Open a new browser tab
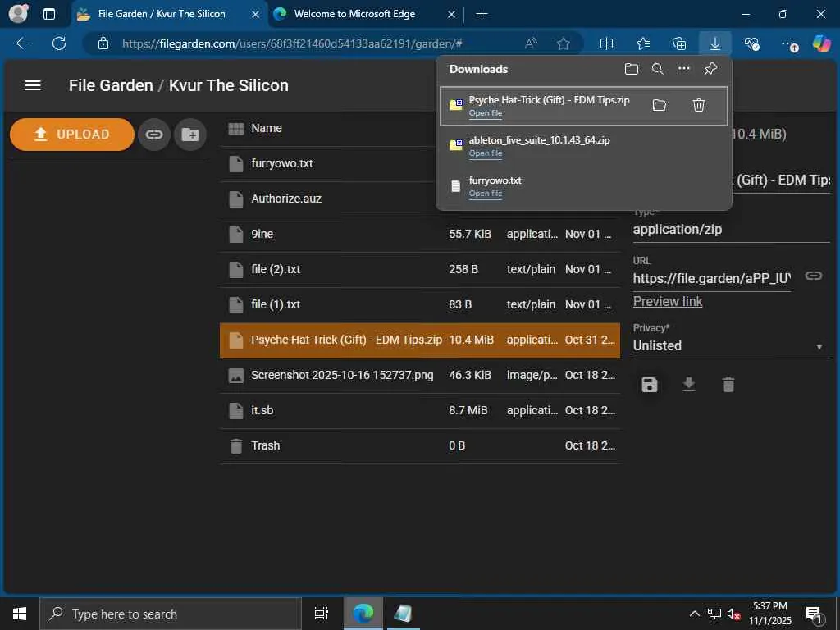 pos(482,14)
